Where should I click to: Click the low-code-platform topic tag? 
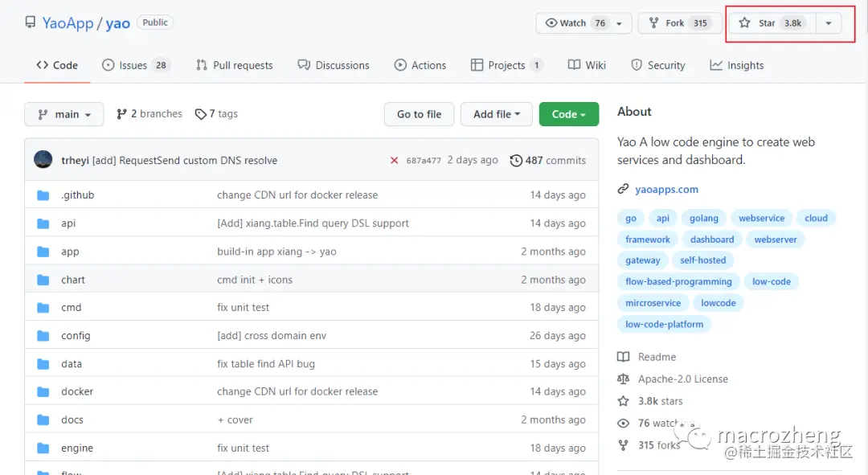(665, 325)
